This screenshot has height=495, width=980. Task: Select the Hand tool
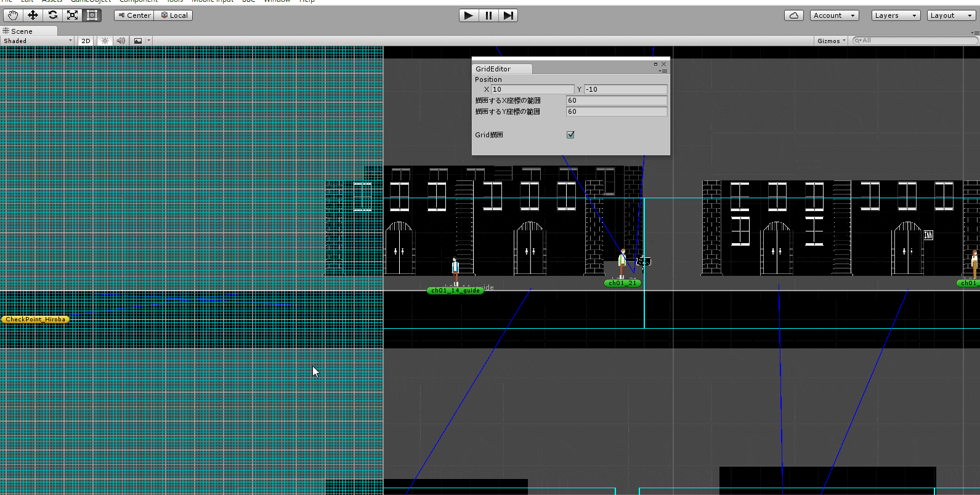coord(13,15)
